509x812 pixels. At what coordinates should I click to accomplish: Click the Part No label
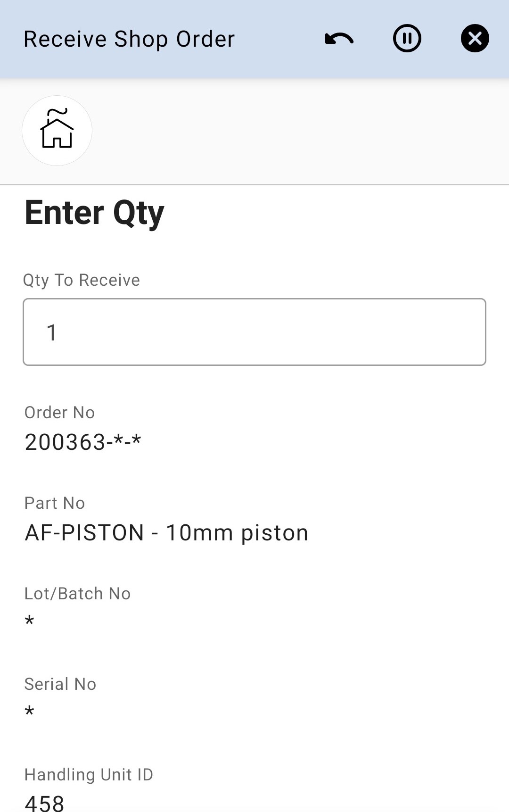coord(55,503)
